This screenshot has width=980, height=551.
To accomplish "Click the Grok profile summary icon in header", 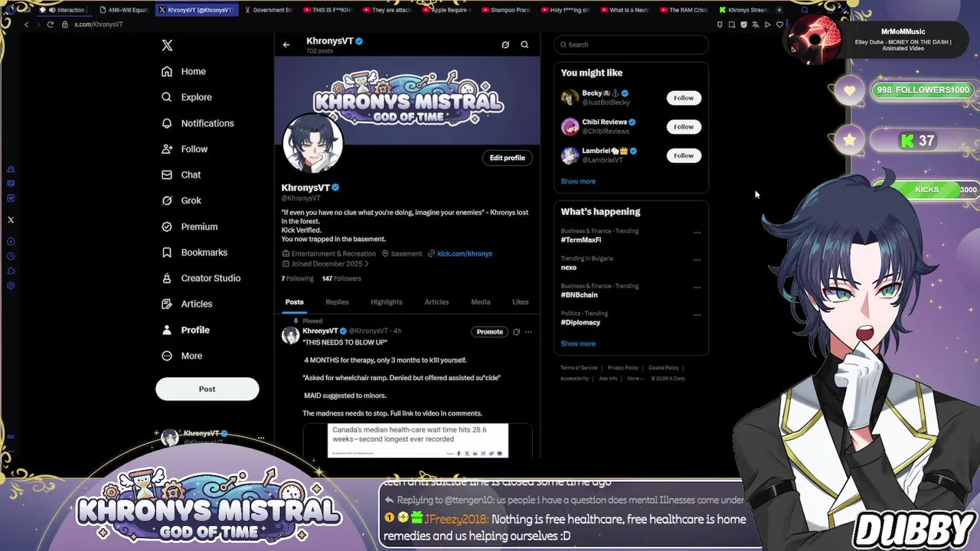I will click(x=505, y=44).
